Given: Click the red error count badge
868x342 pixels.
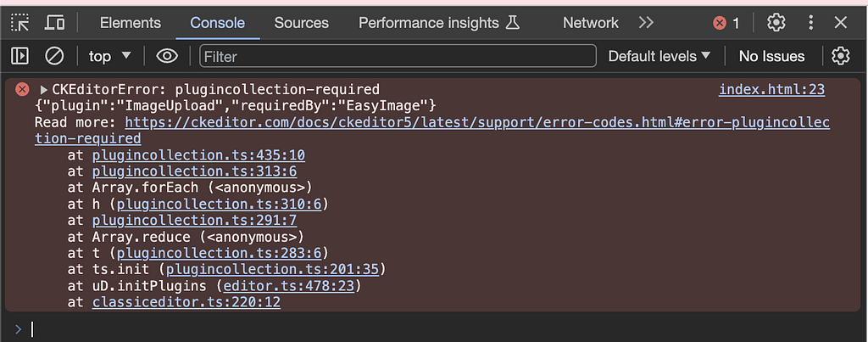Looking at the screenshot, I should click(x=726, y=23).
